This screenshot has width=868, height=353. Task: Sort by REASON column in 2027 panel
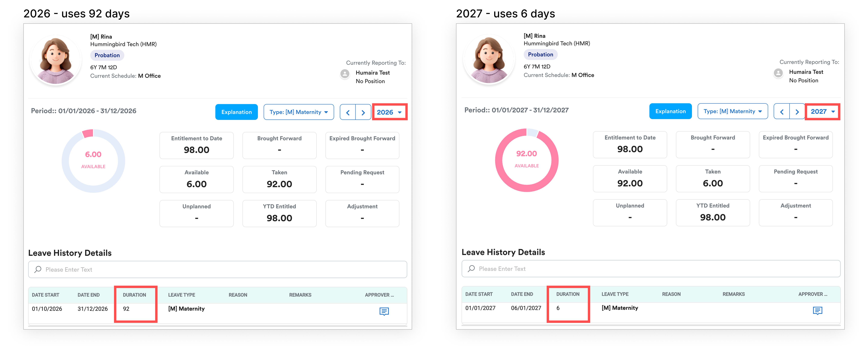(671, 294)
